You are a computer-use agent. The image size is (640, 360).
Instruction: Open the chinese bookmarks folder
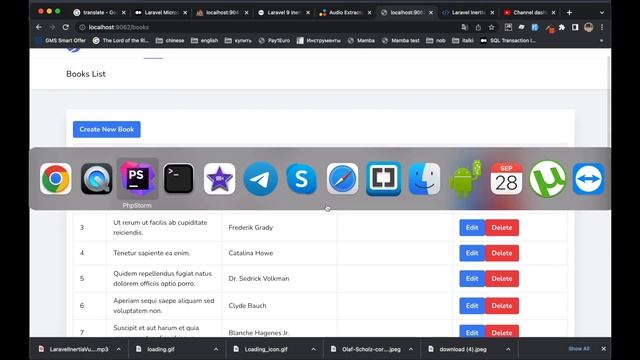click(x=170, y=40)
